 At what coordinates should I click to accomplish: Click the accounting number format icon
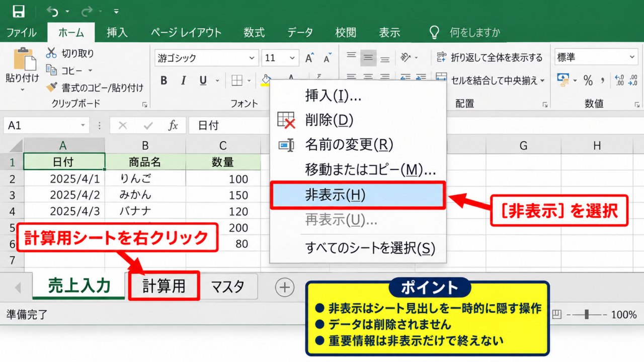(563, 80)
